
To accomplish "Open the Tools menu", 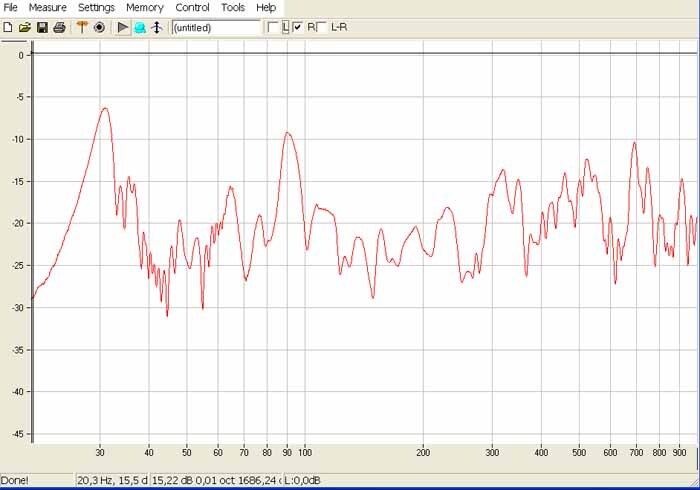I will 233,7.
